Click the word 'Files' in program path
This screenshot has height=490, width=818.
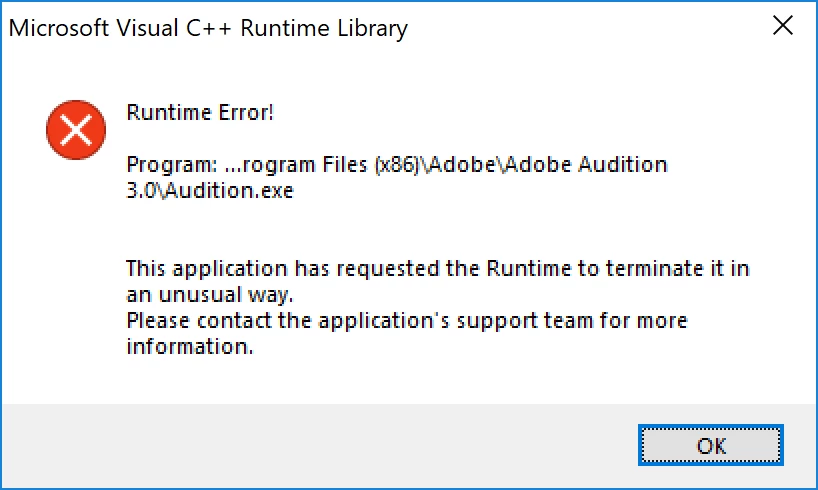345,165
